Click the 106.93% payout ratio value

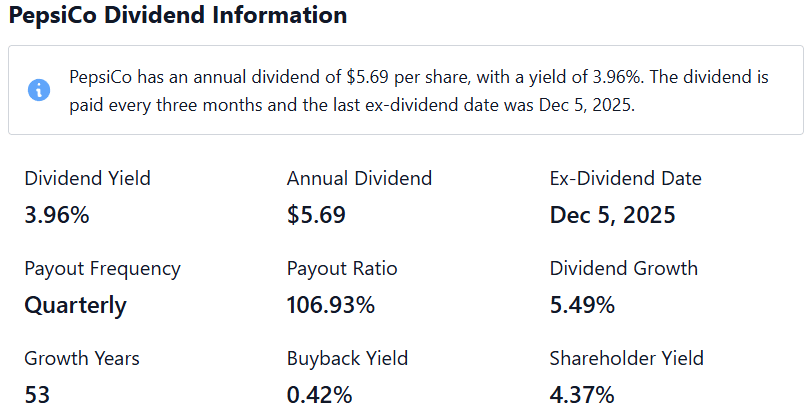pyautogui.click(x=331, y=305)
